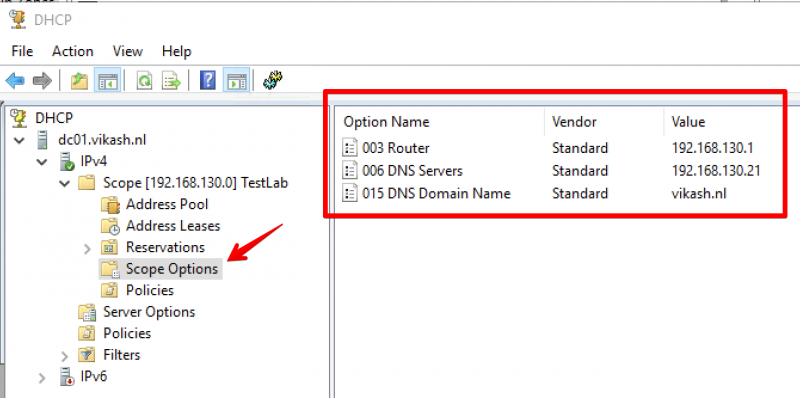Screen dimensions: 800x398
Task: Open the View menu
Action: [x=128, y=52]
